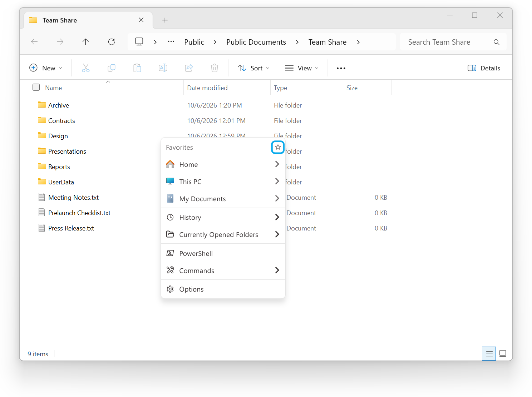This screenshot has width=532, height=397.
Task: Toggle the select-all checkbox beside Name
Action: (36, 88)
